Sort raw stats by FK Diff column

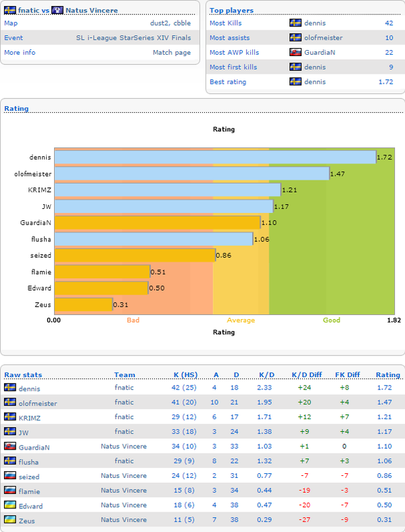[x=348, y=375]
